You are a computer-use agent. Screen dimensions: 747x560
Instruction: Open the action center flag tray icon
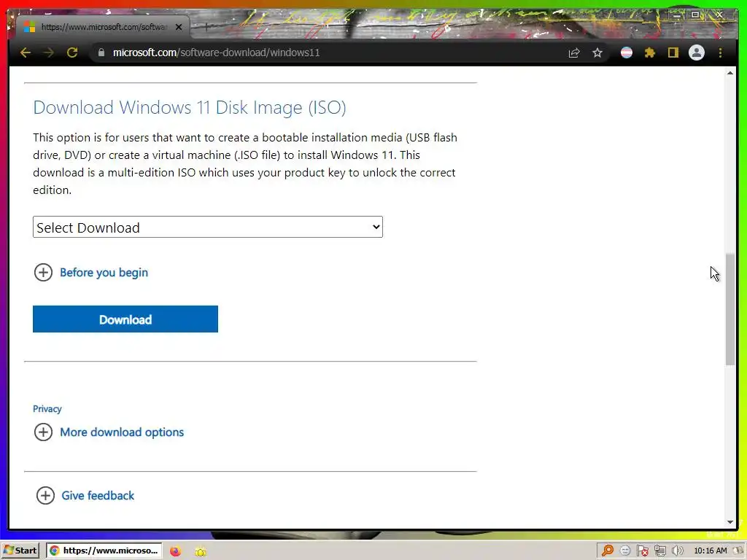click(x=642, y=551)
